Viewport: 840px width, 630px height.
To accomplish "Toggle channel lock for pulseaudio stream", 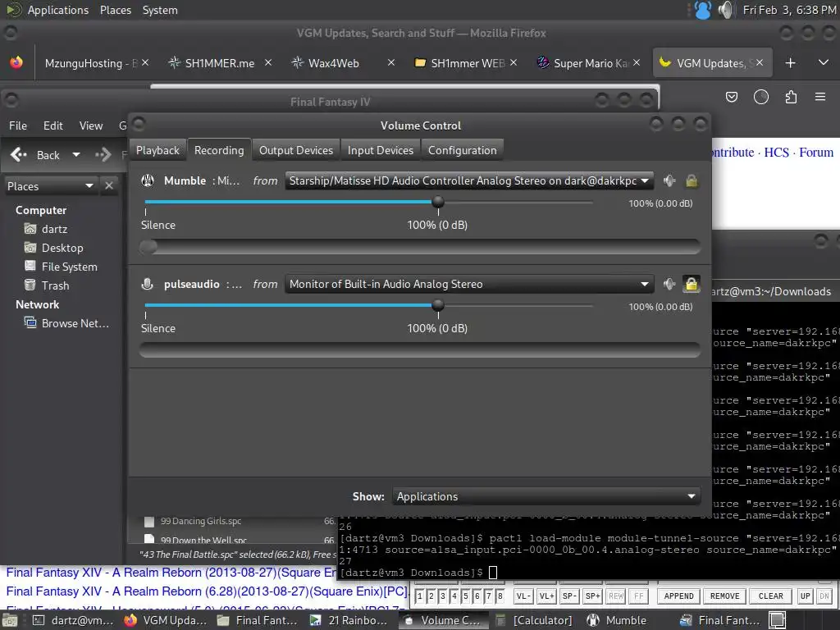I will click(x=692, y=284).
